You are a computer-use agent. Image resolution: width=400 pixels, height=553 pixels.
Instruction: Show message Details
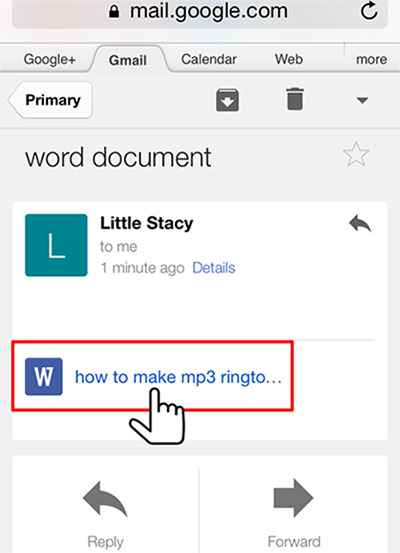[x=214, y=268]
